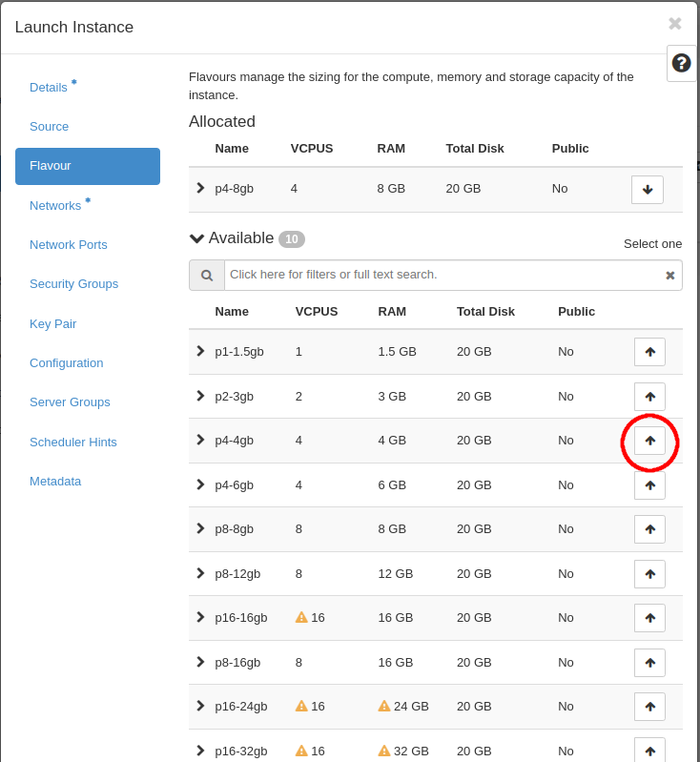The height and width of the screenshot is (762, 700).
Task: Open the Scheduler Hints step
Action: [73, 443]
